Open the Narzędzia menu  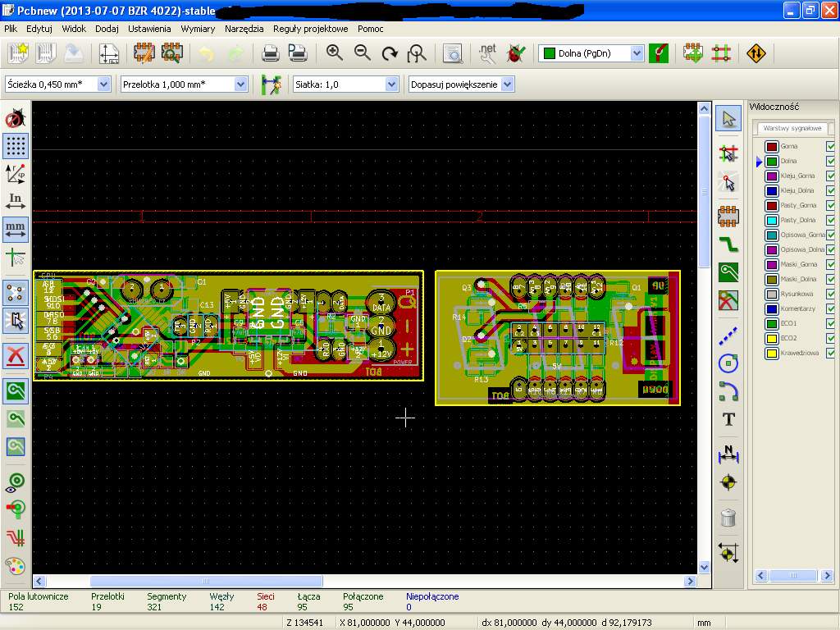coord(244,29)
